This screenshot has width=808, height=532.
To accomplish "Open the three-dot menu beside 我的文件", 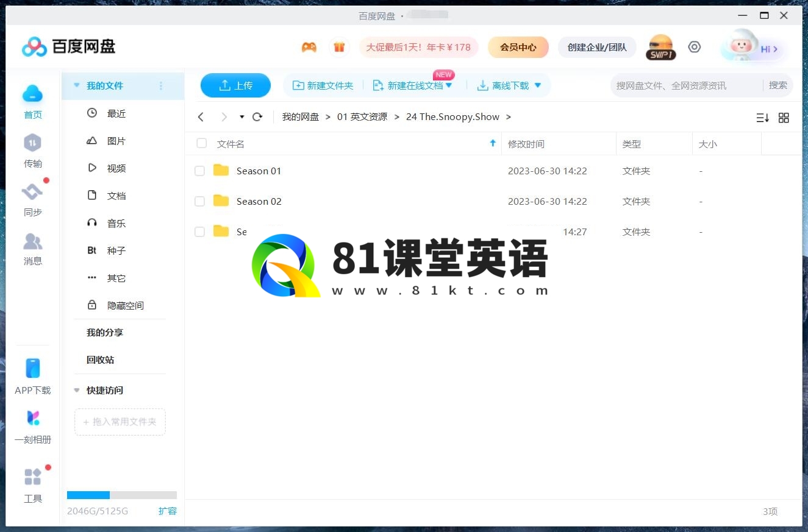I will (161, 86).
